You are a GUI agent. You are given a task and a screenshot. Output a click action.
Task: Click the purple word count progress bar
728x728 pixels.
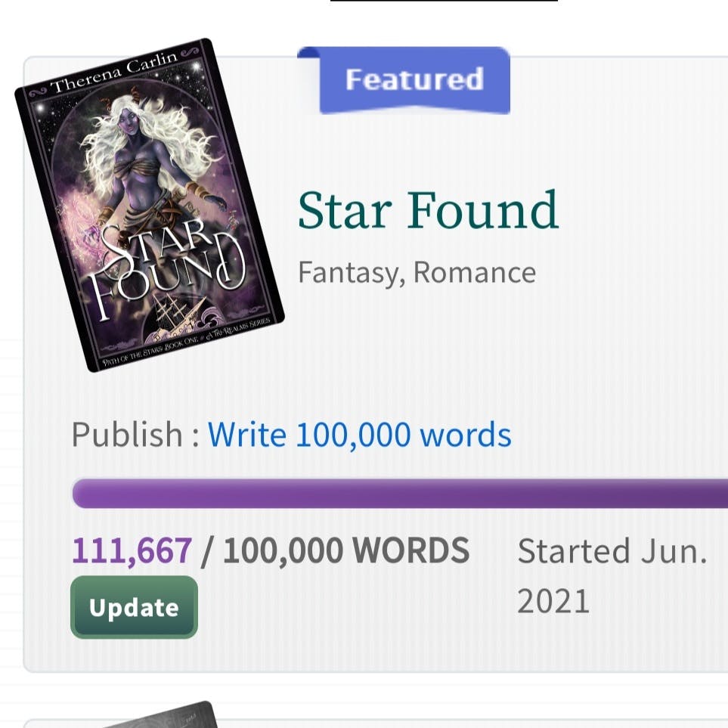[399, 493]
